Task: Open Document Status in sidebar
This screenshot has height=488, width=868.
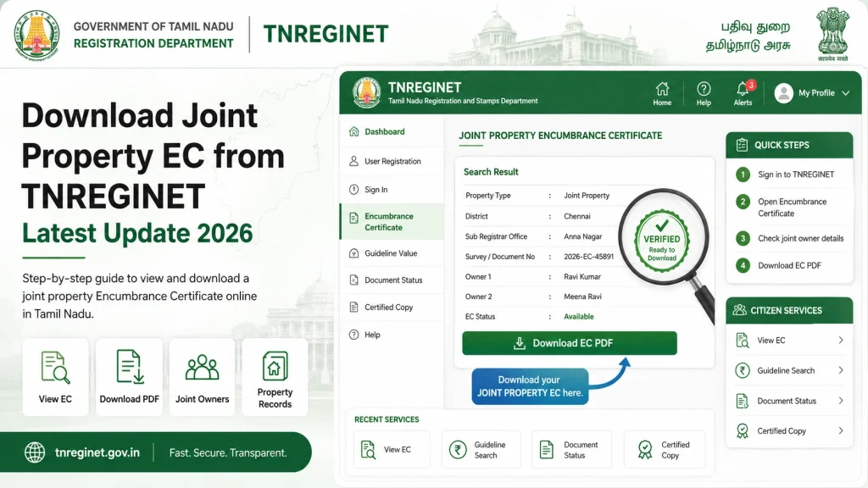Action: (392, 280)
